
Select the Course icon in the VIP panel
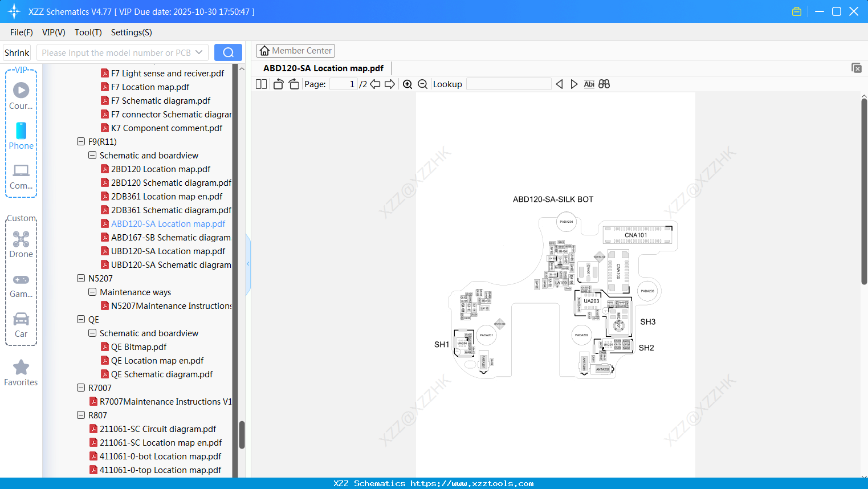(x=21, y=94)
